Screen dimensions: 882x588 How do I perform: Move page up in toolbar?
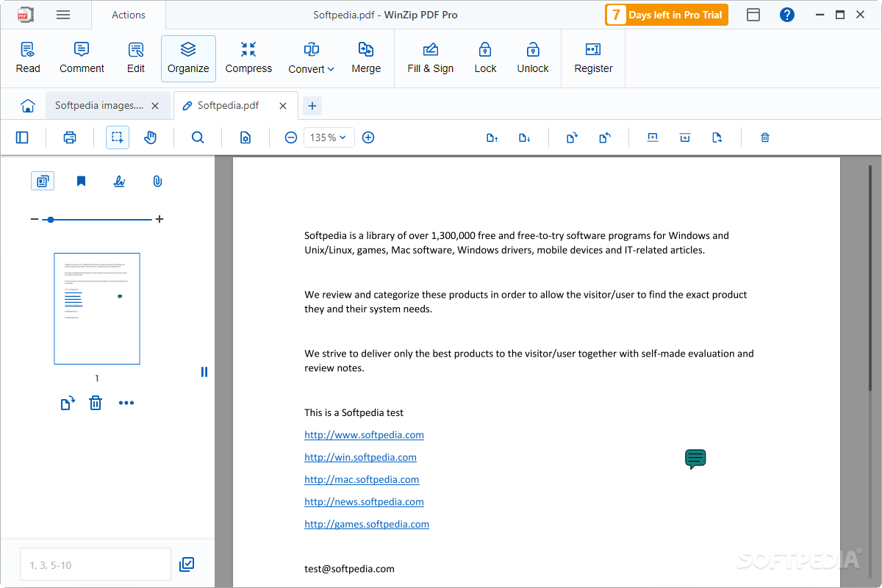[x=492, y=137]
